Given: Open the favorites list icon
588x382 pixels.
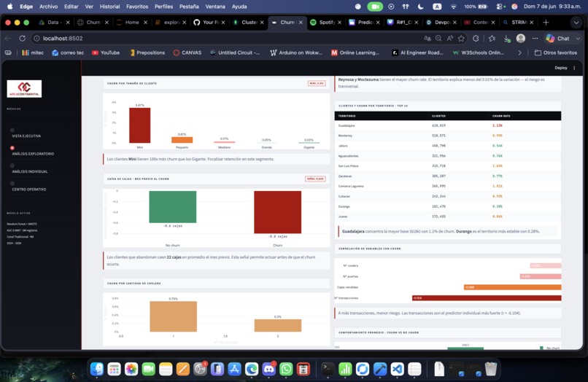Looking at the screenshot, I should coord(492,38).
